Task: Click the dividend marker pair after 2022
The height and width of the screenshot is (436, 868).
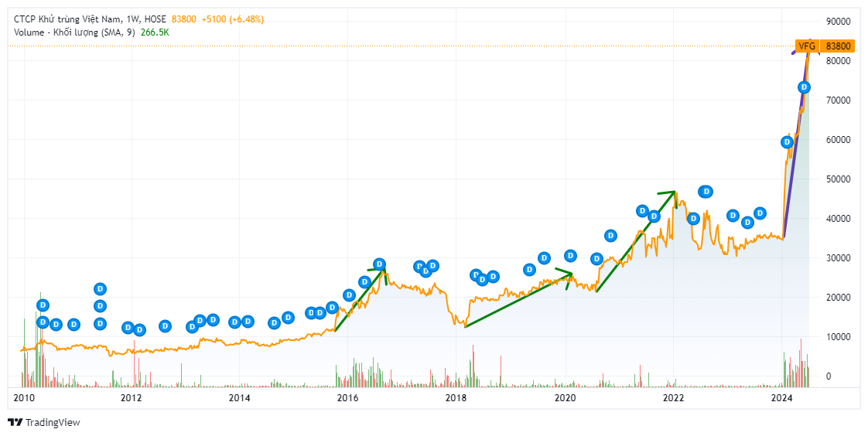Action: [x=705, y=192]
